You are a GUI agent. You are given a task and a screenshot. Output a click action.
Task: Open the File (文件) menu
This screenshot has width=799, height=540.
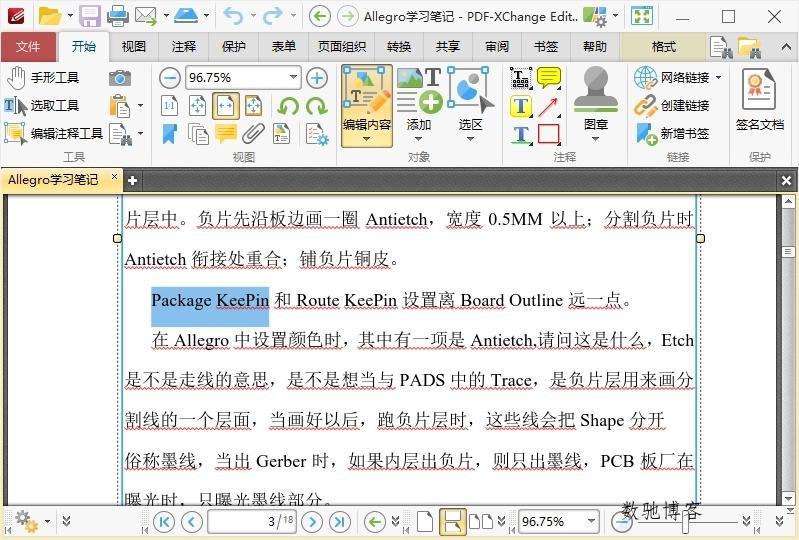(28, 47)
